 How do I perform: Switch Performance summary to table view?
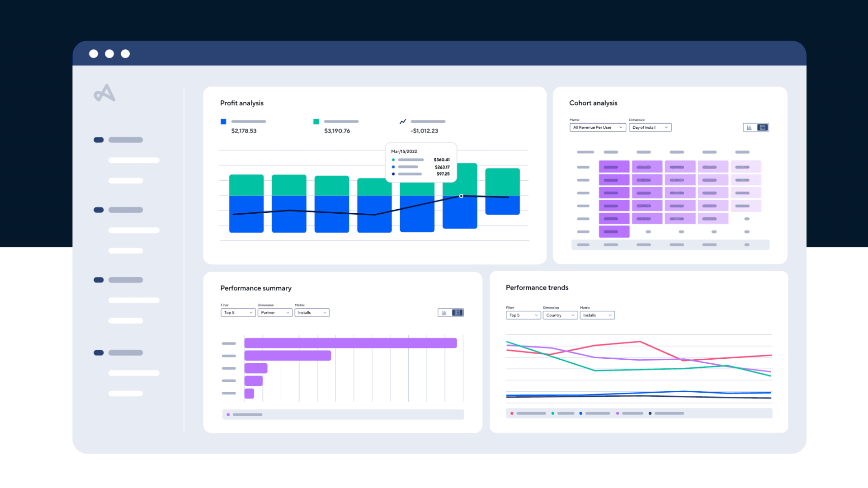tap(458, 313)
